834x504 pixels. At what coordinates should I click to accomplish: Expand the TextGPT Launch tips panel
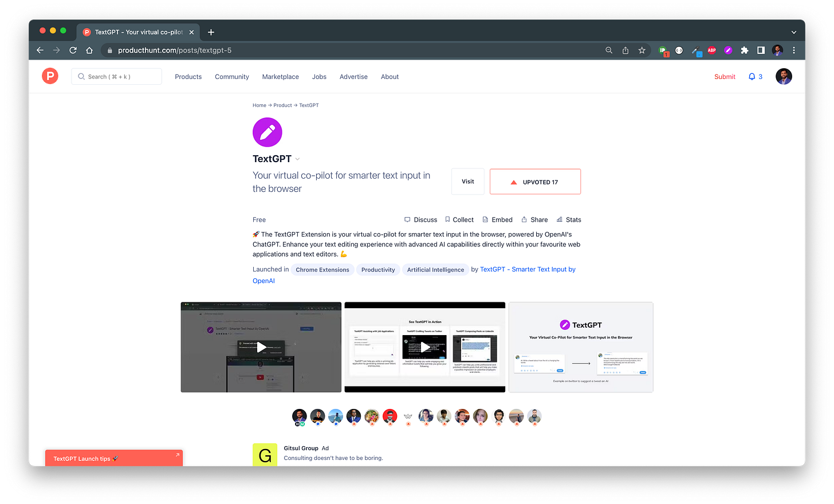[x=114, y=458]
